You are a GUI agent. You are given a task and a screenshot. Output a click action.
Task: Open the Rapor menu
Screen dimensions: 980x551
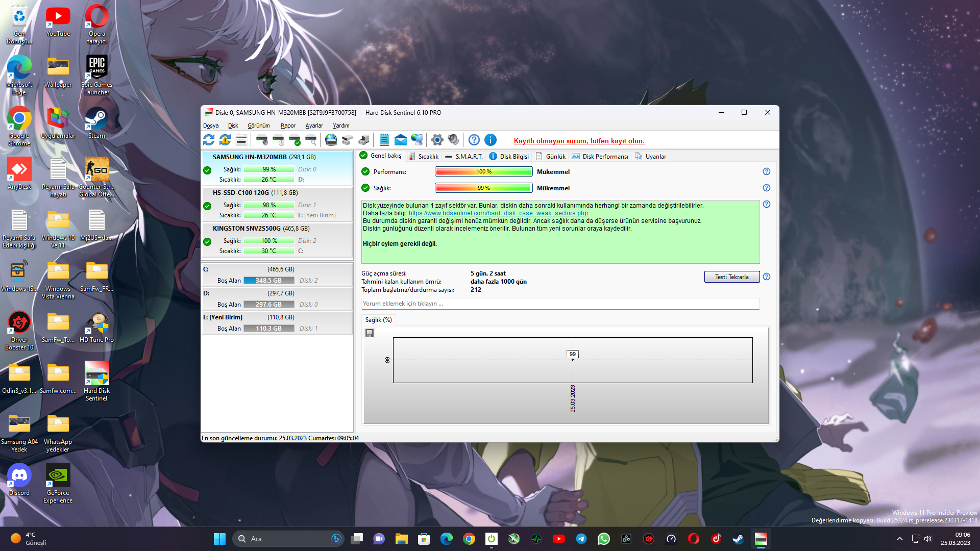[288, 126]
